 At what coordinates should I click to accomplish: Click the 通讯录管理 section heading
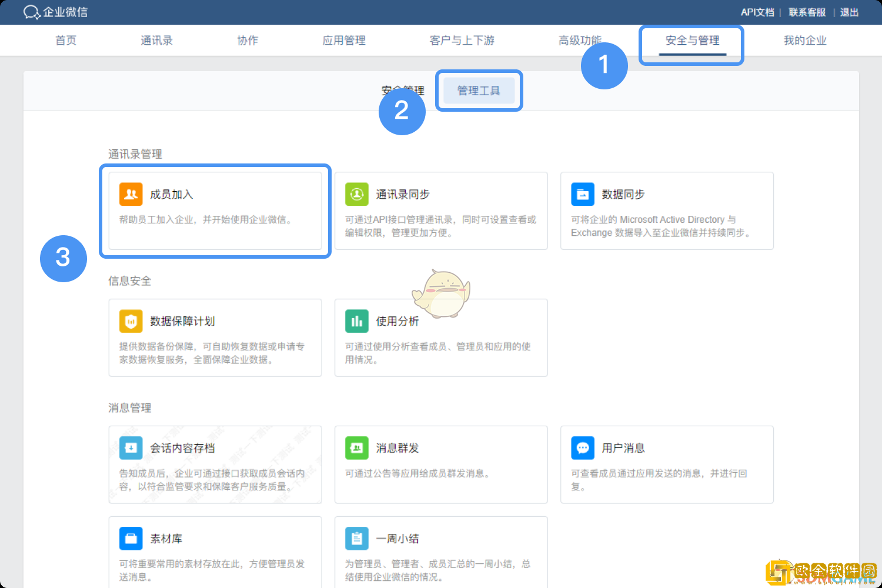135,154
